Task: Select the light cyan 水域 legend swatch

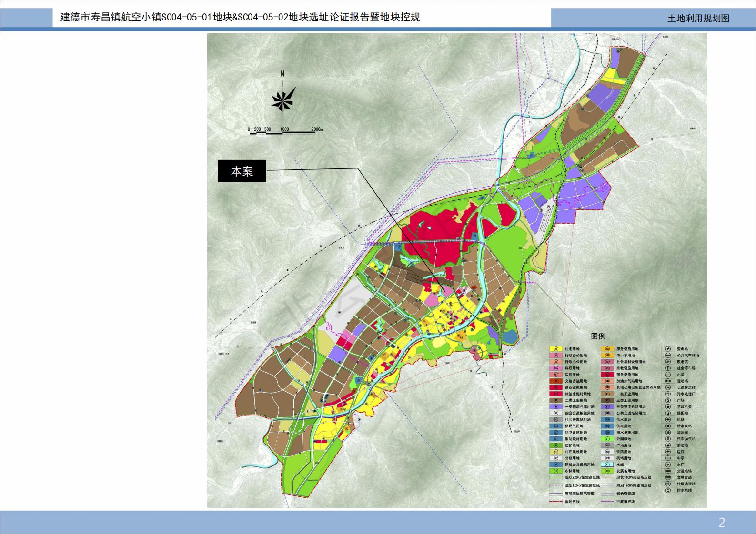Action: click(x=607, y=465)
